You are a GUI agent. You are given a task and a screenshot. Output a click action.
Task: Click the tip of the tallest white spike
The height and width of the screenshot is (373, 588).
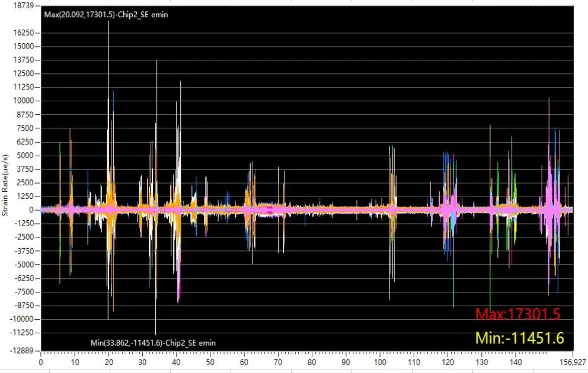tap(108, 22)
